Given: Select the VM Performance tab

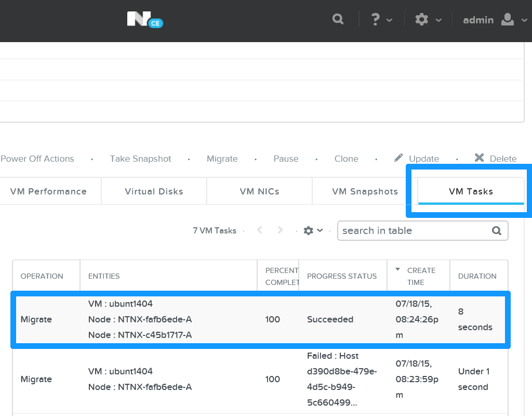Looking at the screenshot, I should (48, 191).
